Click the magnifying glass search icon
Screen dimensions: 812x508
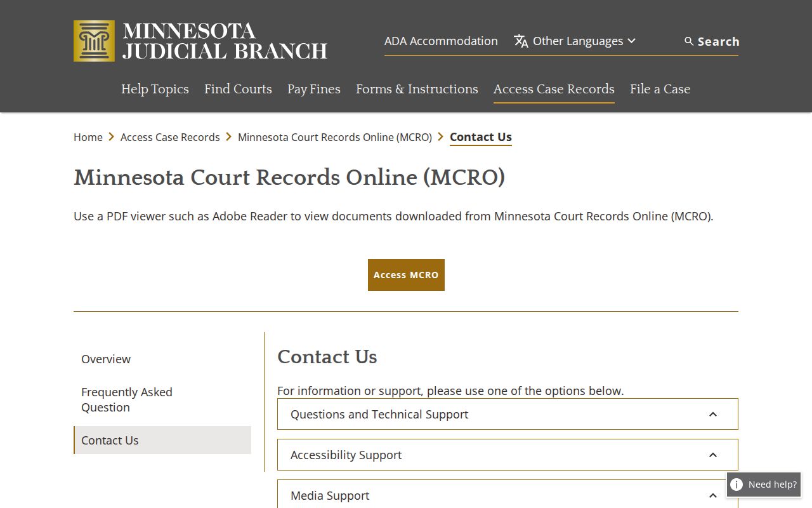[x=689, y=41]
